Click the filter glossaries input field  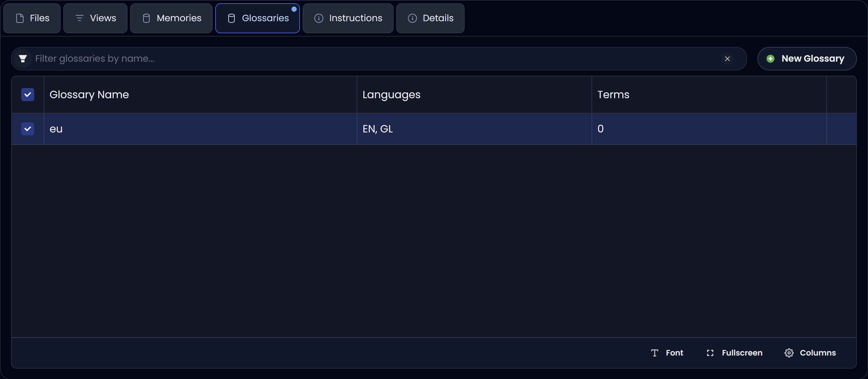270,58
